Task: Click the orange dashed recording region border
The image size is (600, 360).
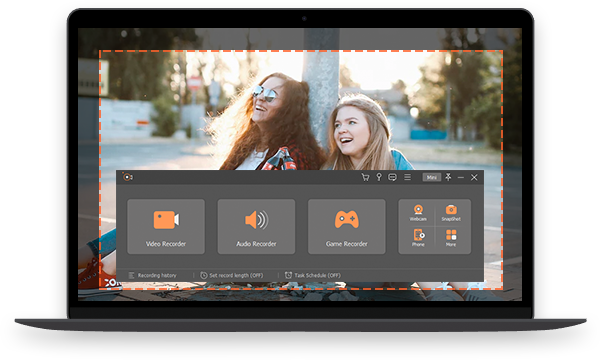Action: point(301,51)
